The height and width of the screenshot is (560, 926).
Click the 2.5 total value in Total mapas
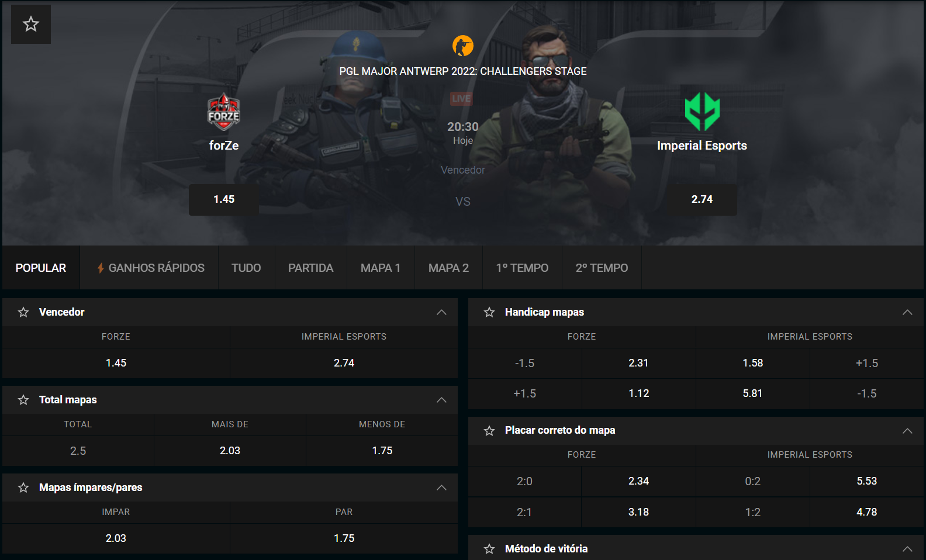(78, 451)
